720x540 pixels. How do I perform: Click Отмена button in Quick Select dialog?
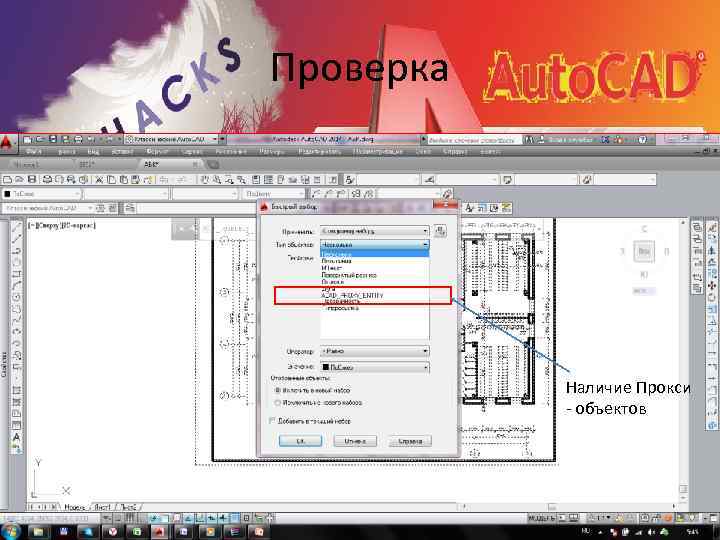pos(354,441)
